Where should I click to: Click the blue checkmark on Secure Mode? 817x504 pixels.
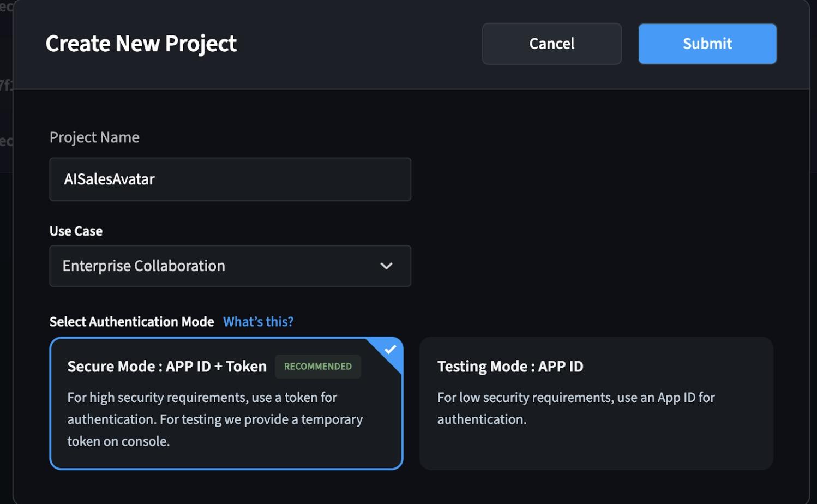point(391,350)
